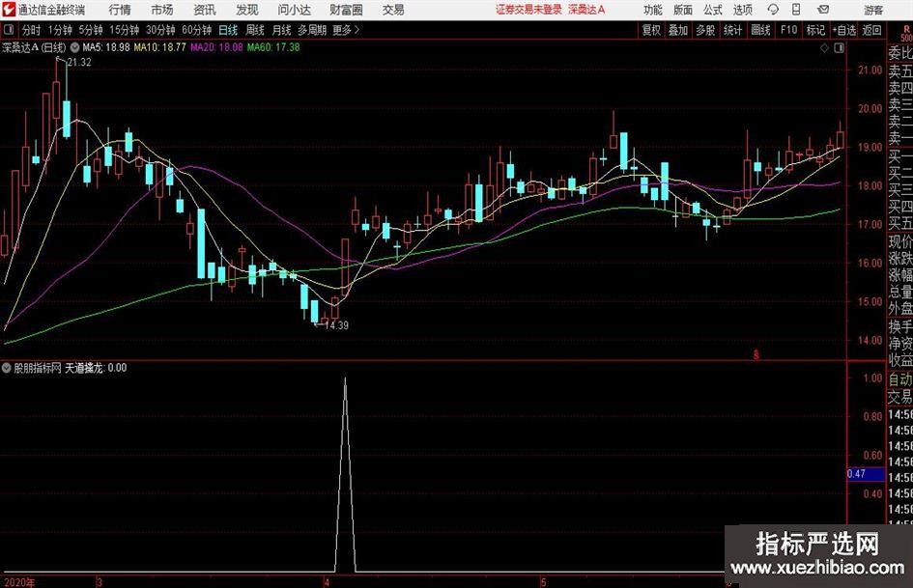Click the 统计 statistics button
The height and width of the screenshot is (588, 913).
732,30
